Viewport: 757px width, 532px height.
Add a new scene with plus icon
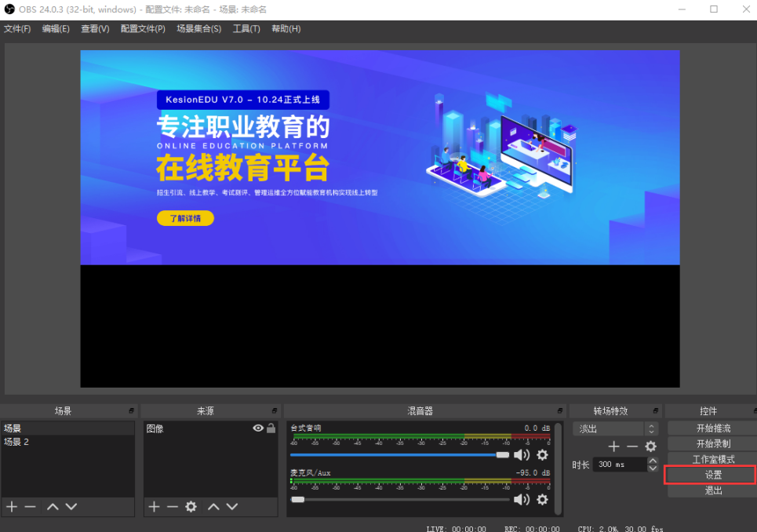pyautogui.click(x=12, y=507)
